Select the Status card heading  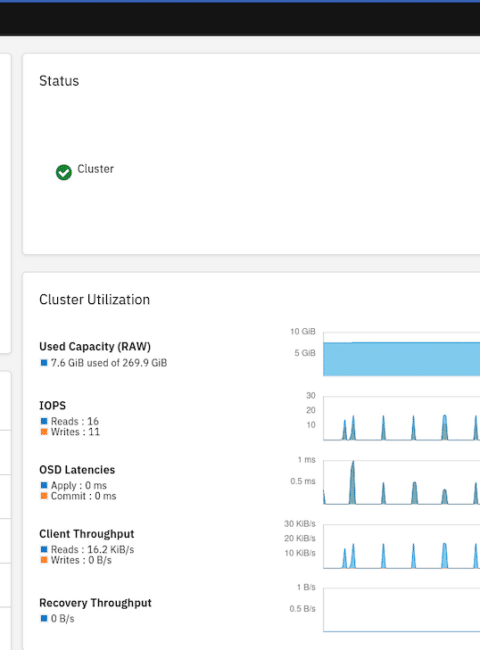tap(59, 81)
